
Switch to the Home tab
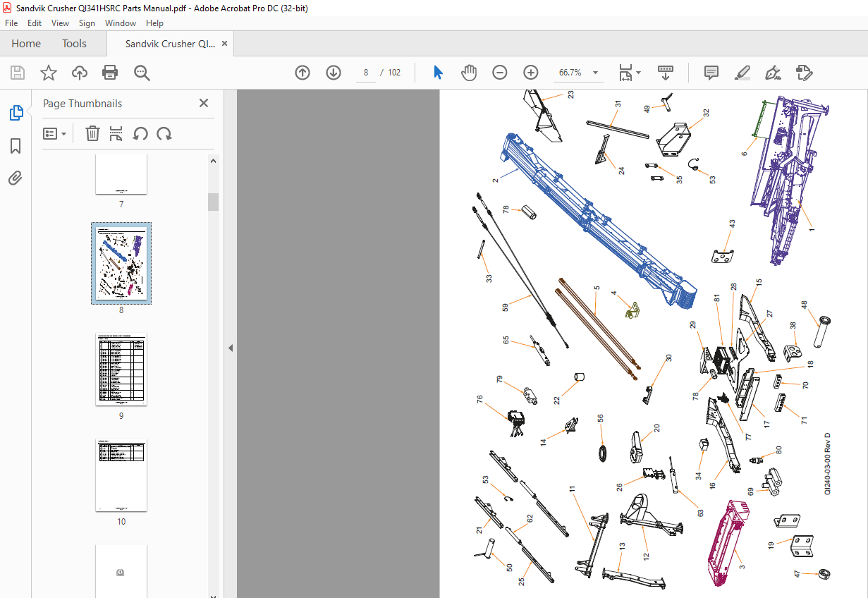[x=26, y=44]
